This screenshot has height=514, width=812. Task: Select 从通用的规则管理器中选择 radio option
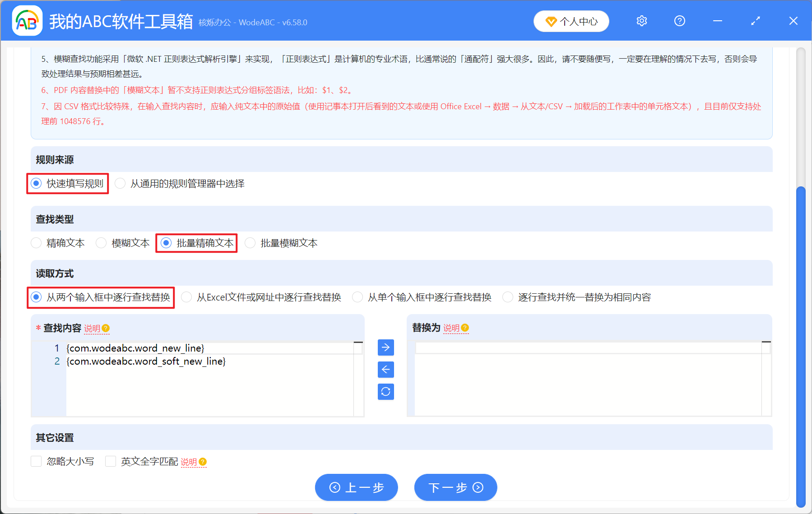[x=120, y=184]
